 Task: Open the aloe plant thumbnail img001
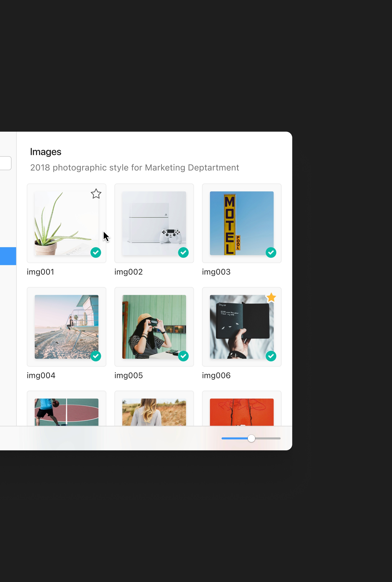66,223
